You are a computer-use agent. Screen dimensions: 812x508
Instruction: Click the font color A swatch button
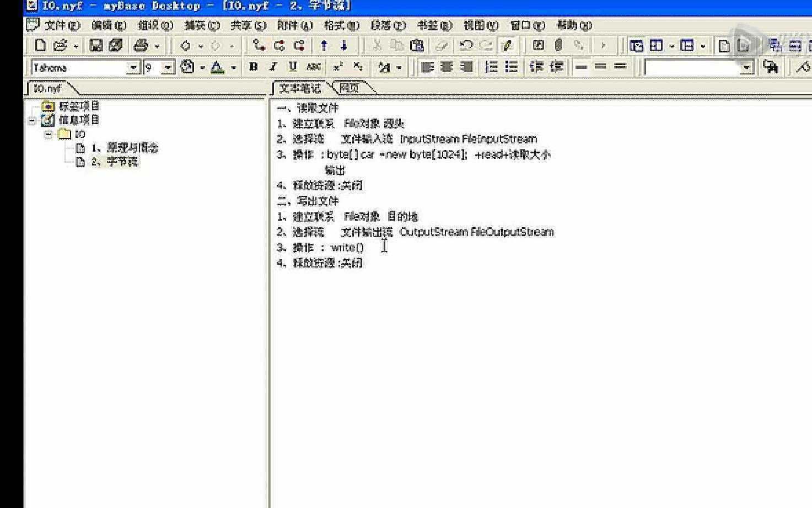(218, 67)
